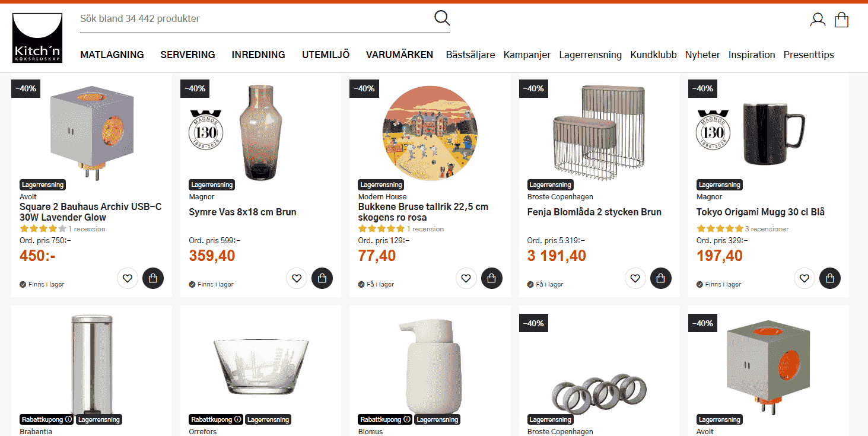Add Tokyo Origami Mugg to cart
This screenshot has width=868, height=436.
[830, 278]
